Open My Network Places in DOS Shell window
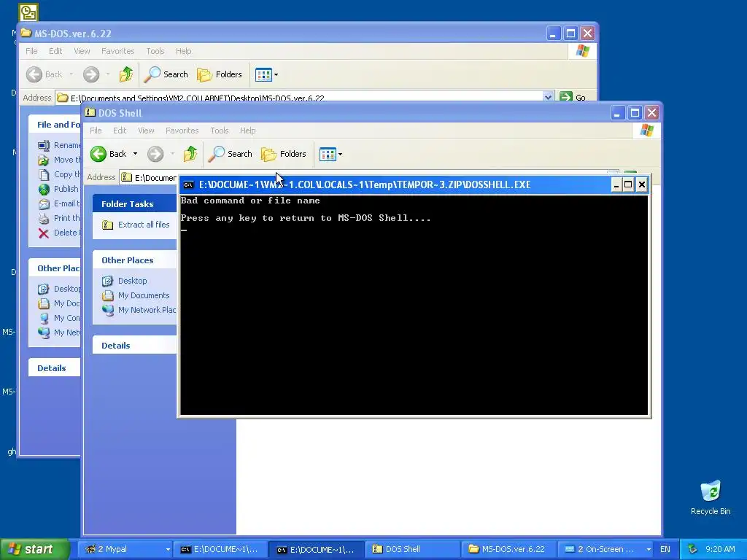The image size is (747, 560). 147,309
